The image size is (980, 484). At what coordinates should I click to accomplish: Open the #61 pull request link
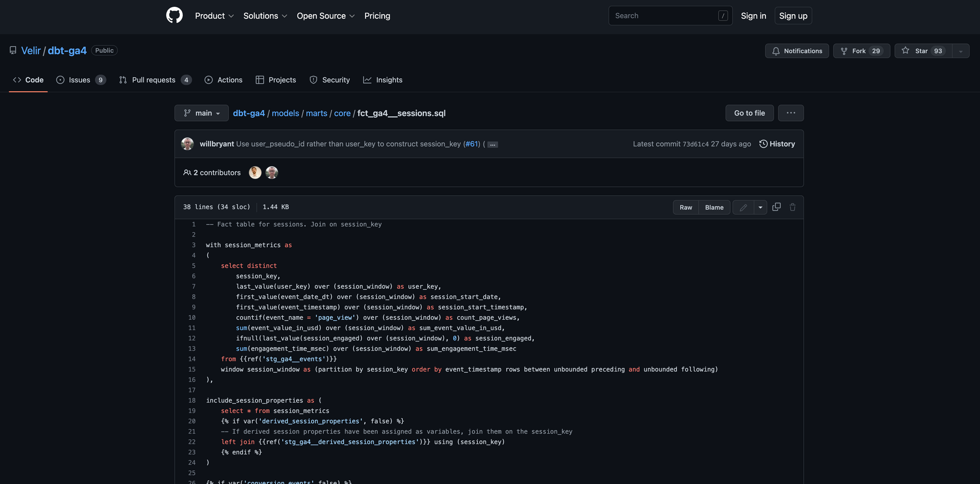tap(471, 144)
